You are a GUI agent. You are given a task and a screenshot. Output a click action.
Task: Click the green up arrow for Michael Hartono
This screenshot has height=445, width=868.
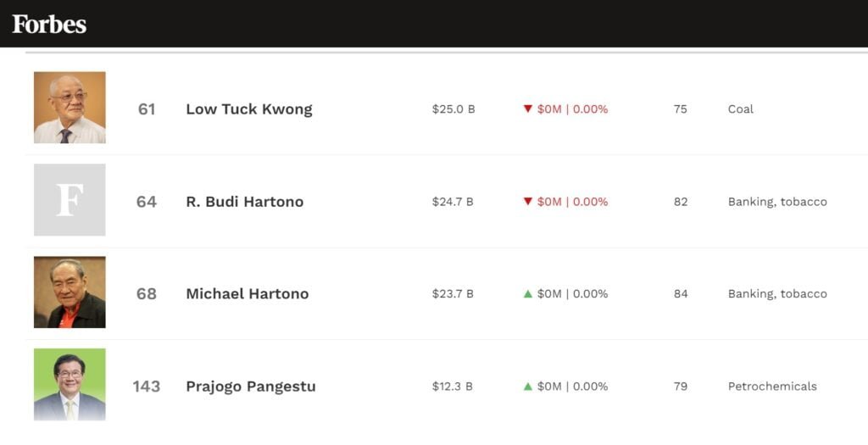[527, 294]
